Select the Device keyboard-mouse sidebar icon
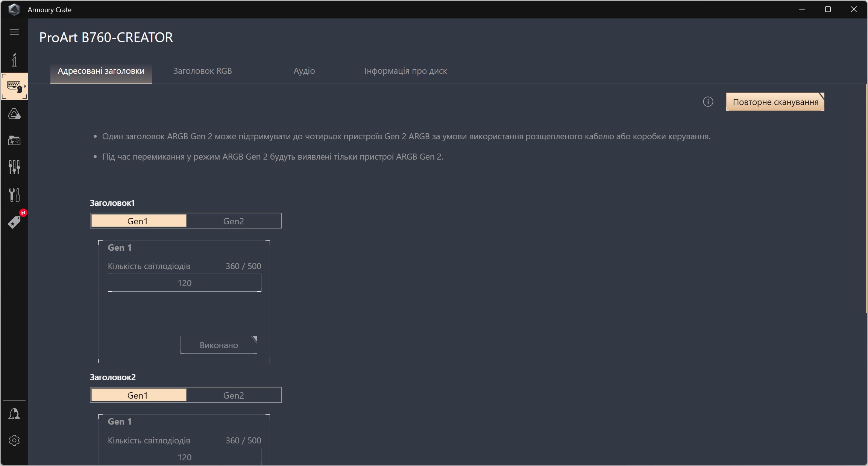The height and width of the screenshot is (466, 868). [14, 86]
